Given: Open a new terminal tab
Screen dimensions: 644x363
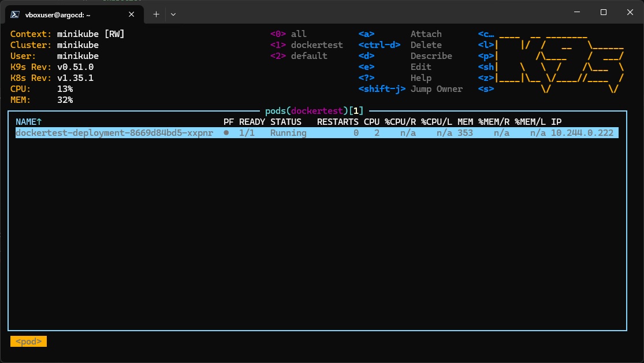Looking at the screenshot, I should (x=156, y=14).
